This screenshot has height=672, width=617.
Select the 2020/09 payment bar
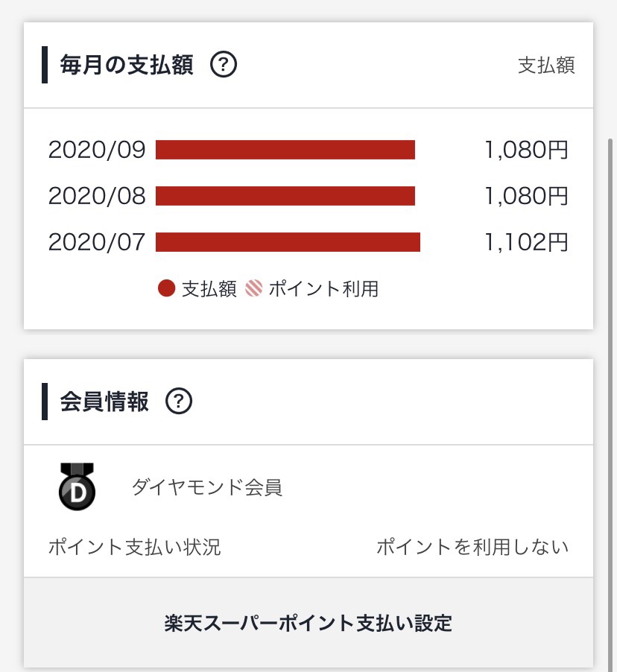285,150
